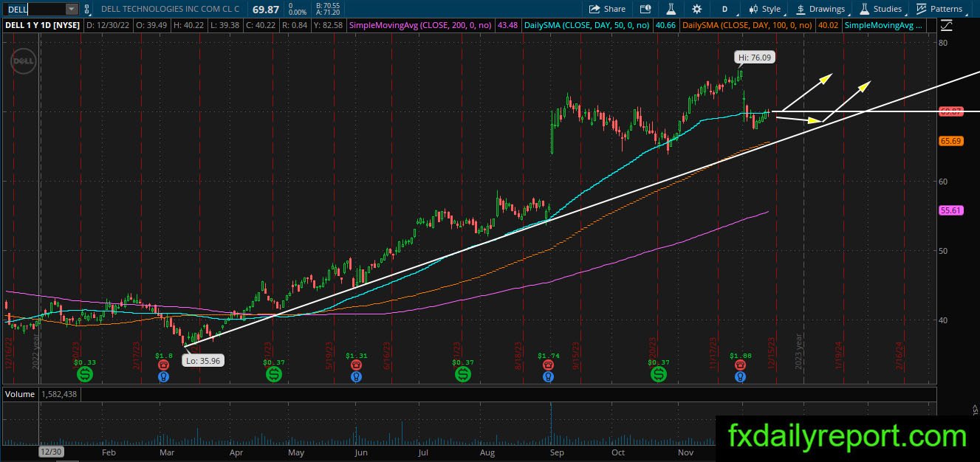
Task: Open the D aggregation period dropdown
Action: tap(724, 9)
